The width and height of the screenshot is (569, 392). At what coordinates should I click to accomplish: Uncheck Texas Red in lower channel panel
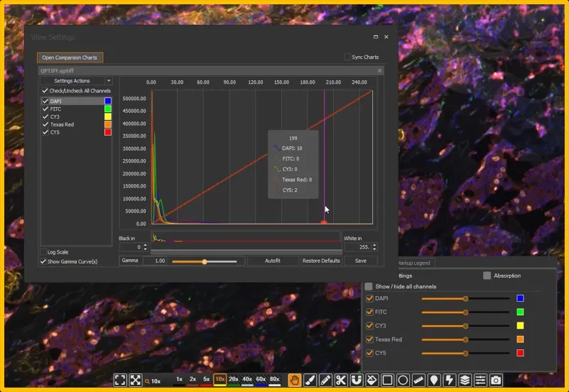pos(369,339)
